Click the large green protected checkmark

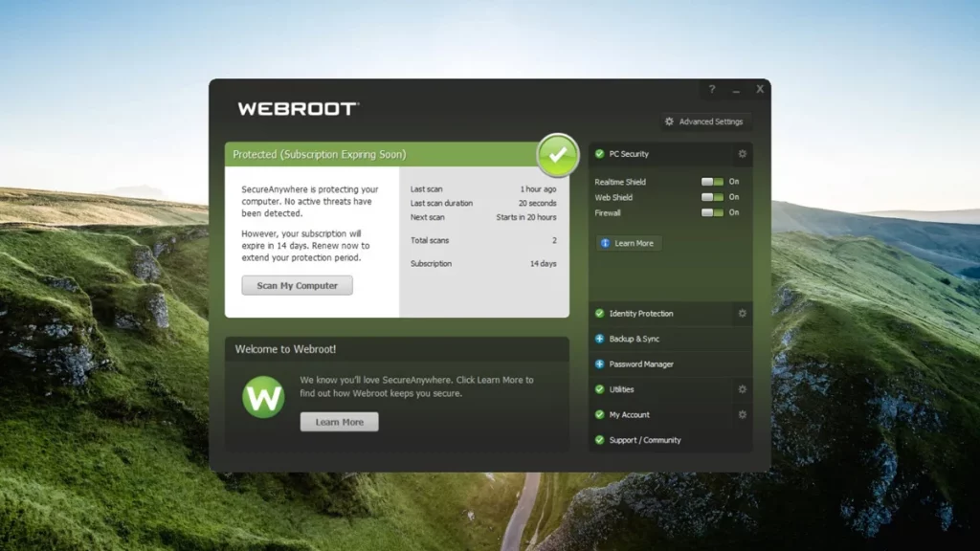tap(557, 156)
